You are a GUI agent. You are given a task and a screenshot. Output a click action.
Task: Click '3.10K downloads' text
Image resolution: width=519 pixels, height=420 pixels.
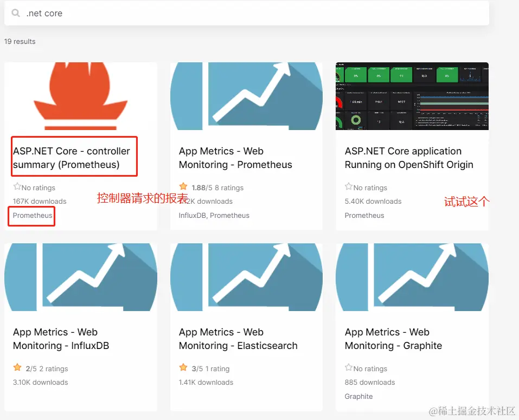click(x=40, y=383)
